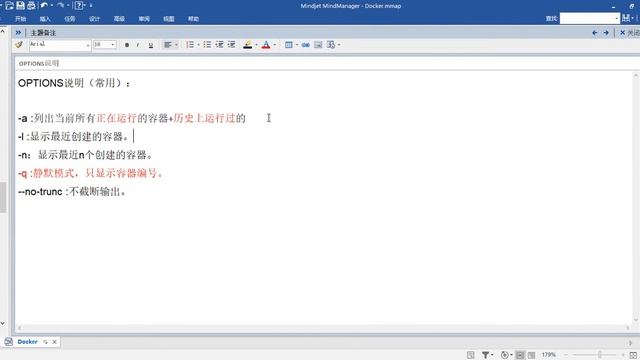Save the map with floppy icon
Image resolution: width=640 pixels, height=360 pixels.
pyautogui.click(x=20, y=6)
